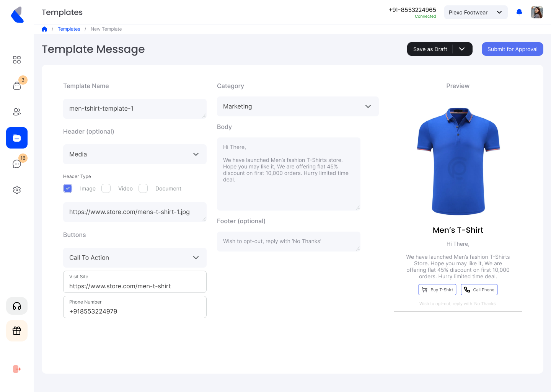The width and height of the screenshot is (551, 392).
Task: Open the orders bag icon in sidebar
Action: 17,86
